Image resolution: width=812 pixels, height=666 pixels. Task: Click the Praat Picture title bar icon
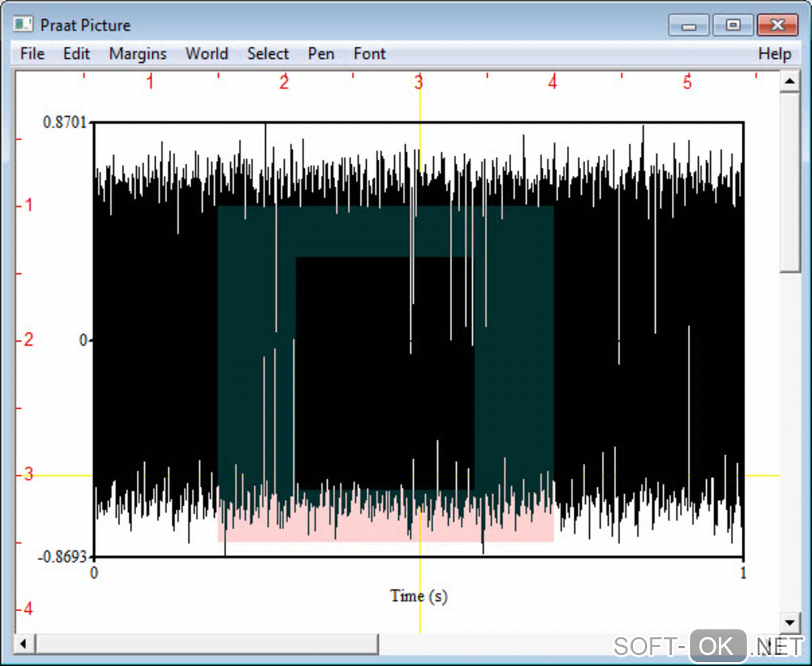tap(23, 25)
